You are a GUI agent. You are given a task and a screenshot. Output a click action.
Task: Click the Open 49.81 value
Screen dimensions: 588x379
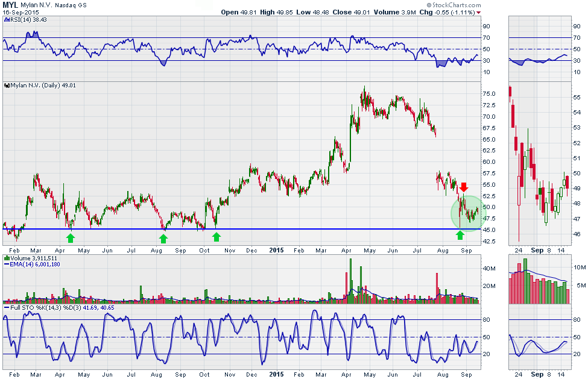pos(239,12)
